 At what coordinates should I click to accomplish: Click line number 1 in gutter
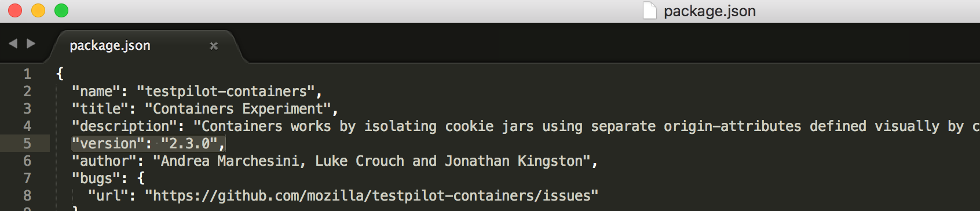coord(27,74)
